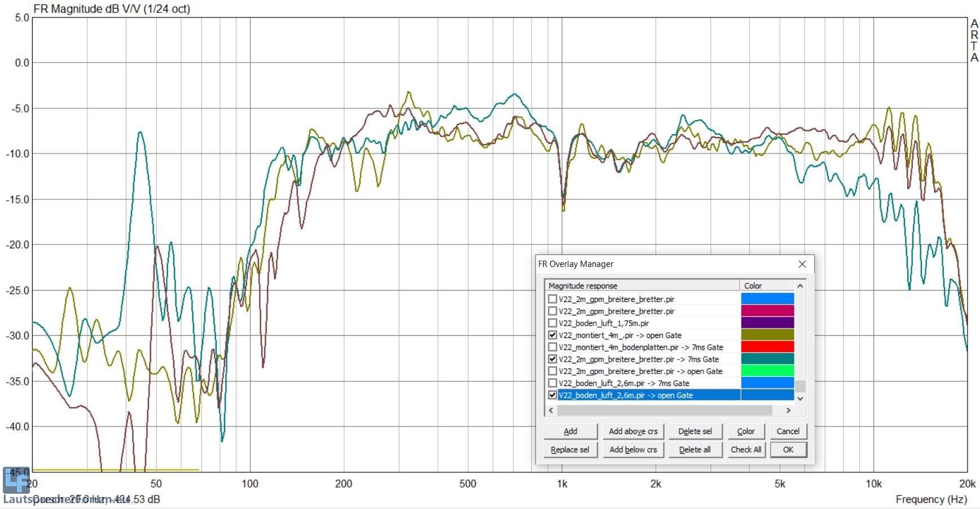This screenshot has height=509, width=980.
Task: Click the horizontal scroll left arrow
Action: pyautogui.click(x=551, y=411)
